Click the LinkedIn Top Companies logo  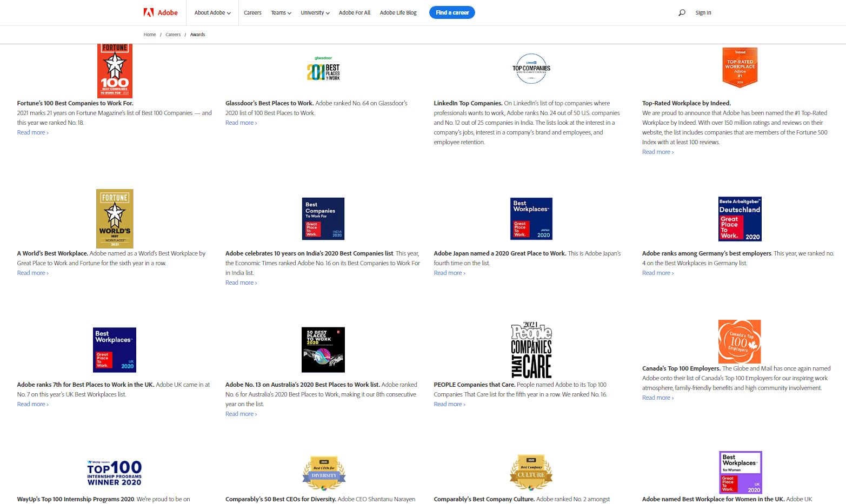coord(531,69)
